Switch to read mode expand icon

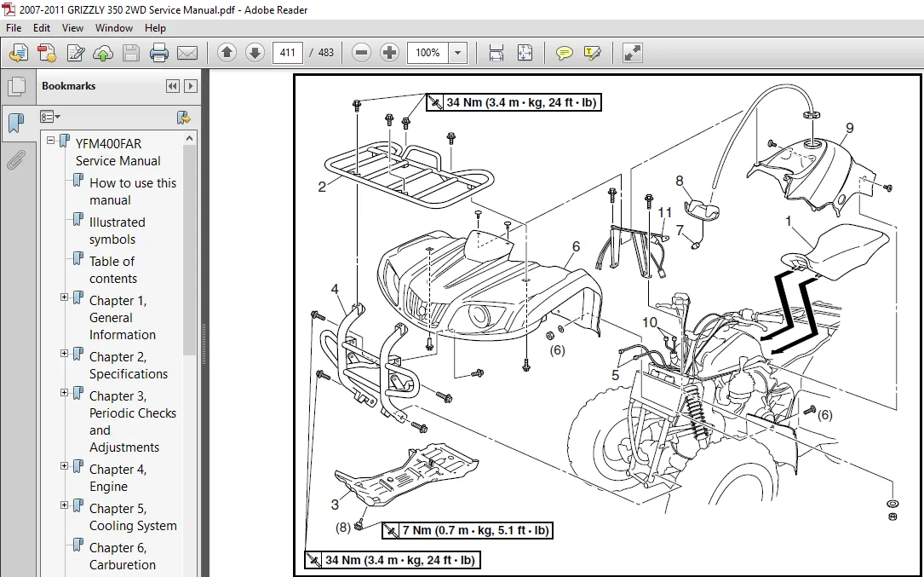pyautogui.click(x=632, y=53)
